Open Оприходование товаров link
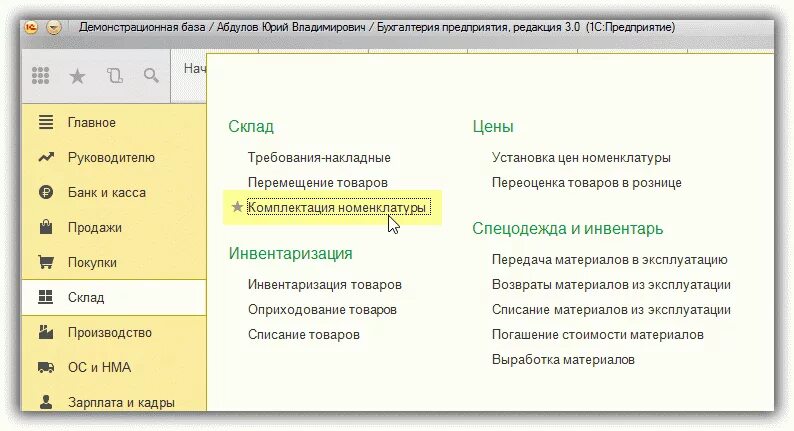Screen dimensions: 794x431 point(322,309)
